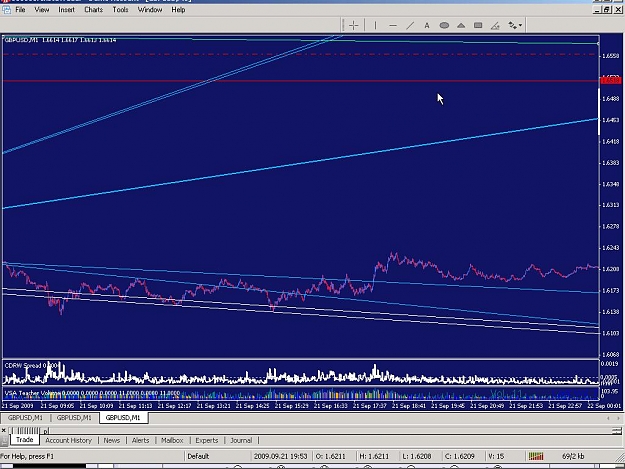Open the Insert menu
Screen dimensions: 625x469
(66, 10)
